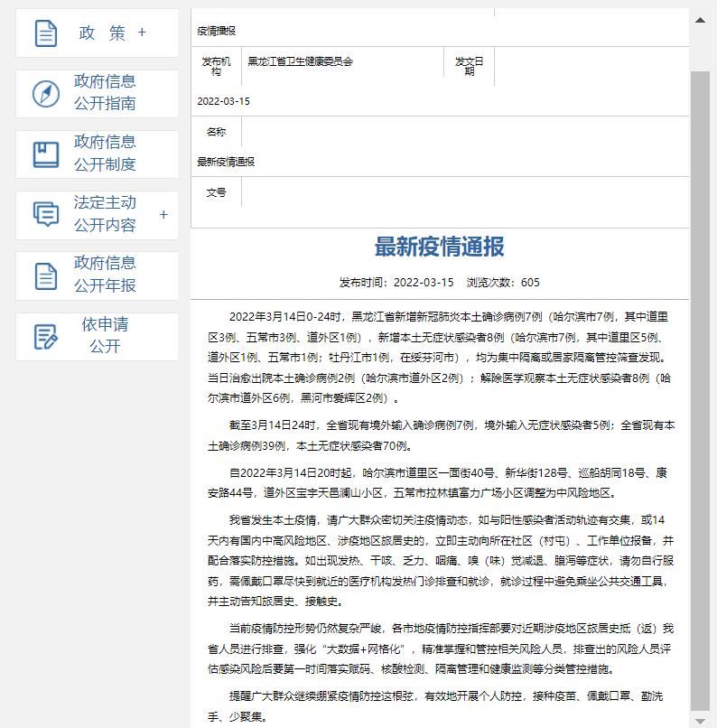Screen dimensions: 717x728
Task: Open the 政府信息公开年报 page
Action: [105, 275]
